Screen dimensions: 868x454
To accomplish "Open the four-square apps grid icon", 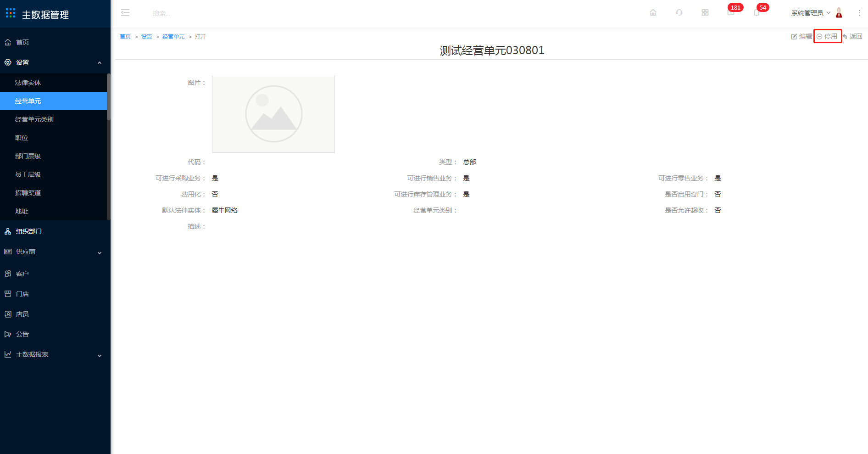I will click(705, 12).
